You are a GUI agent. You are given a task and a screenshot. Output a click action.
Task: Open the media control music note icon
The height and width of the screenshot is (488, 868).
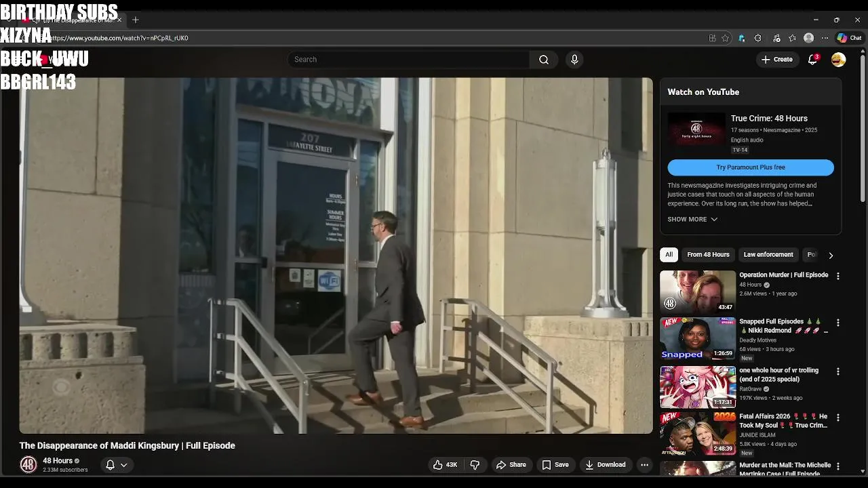click(x=776, y=38)
